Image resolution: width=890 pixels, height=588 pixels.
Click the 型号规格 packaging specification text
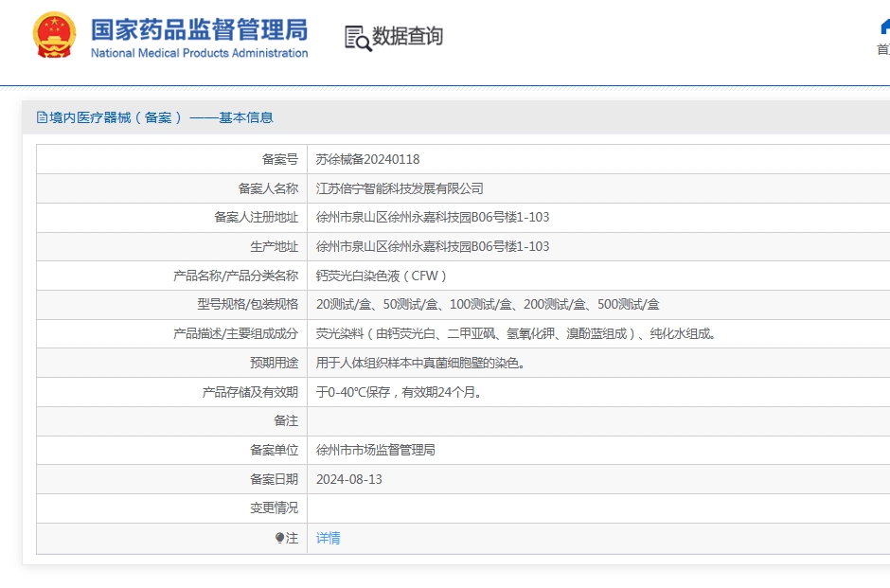point(488,305)
